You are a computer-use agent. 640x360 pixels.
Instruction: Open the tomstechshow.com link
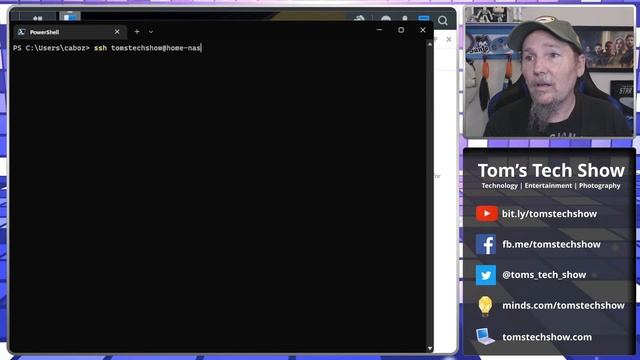coord(547,337)
